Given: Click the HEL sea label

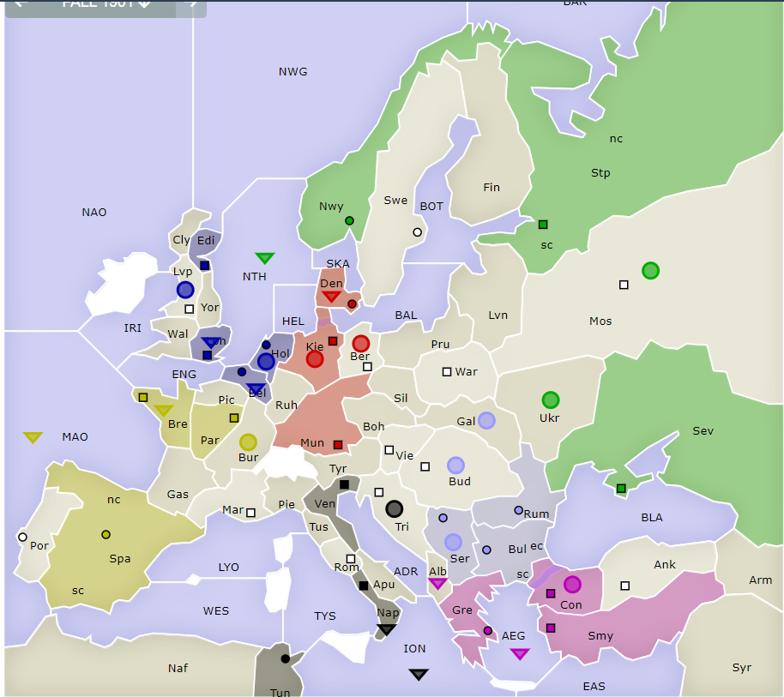Looking at the screenshot, I should 293,321.
